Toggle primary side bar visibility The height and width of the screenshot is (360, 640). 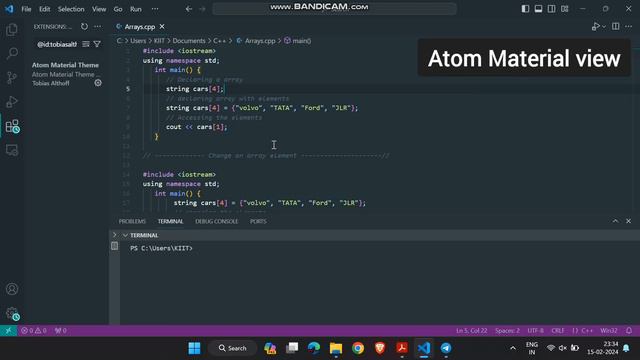tap(525, 9)
